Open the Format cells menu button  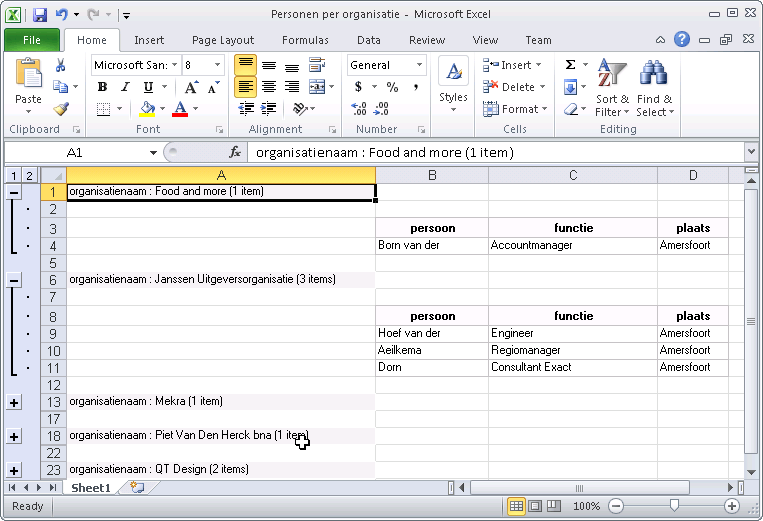(x=515, y=109)
